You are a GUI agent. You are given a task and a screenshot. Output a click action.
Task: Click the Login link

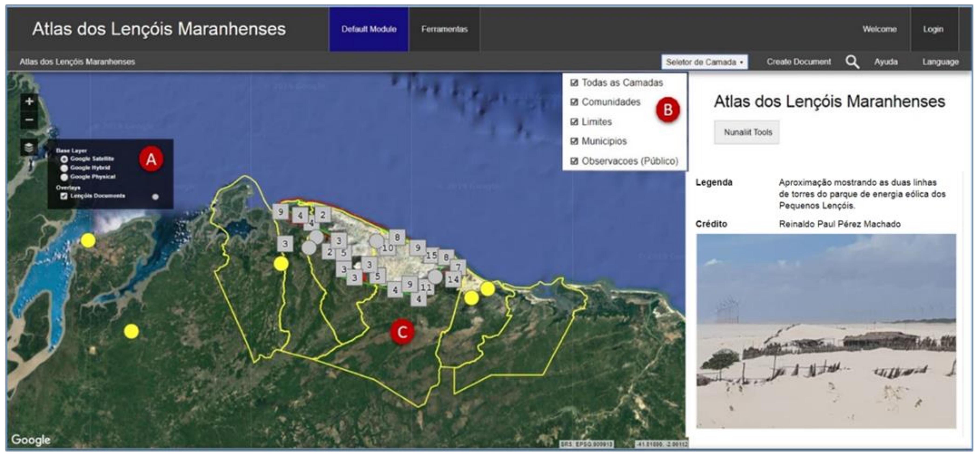pyautogui.click(x=933, y=29)
